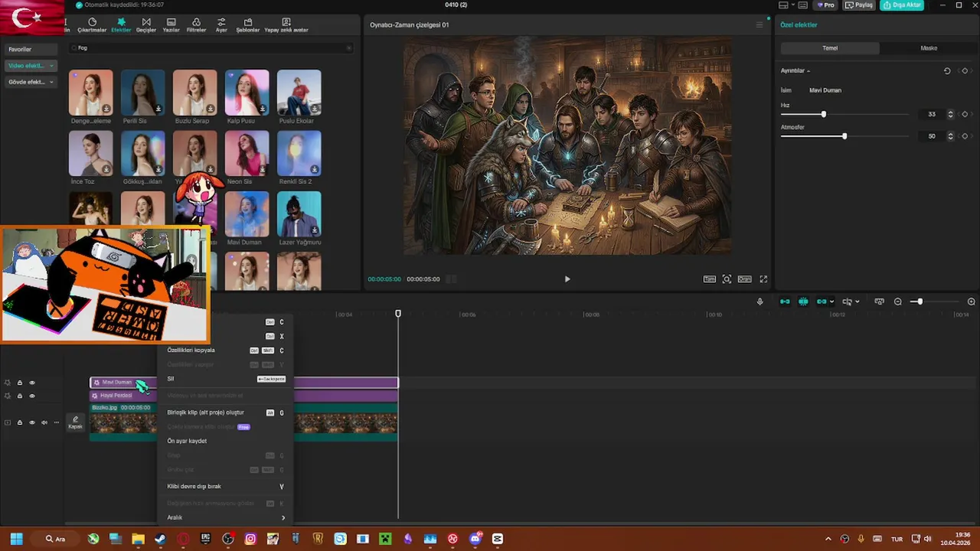The height and width of the screenshot is (551, 980).
Task: Download the Neon Sis effect
Action: (263, 169)
